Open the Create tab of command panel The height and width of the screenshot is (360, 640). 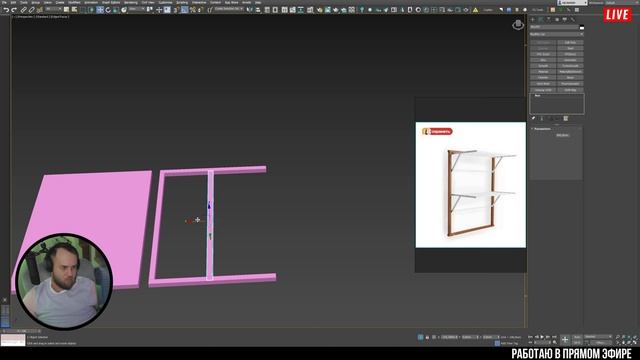[x=533, y=19]
